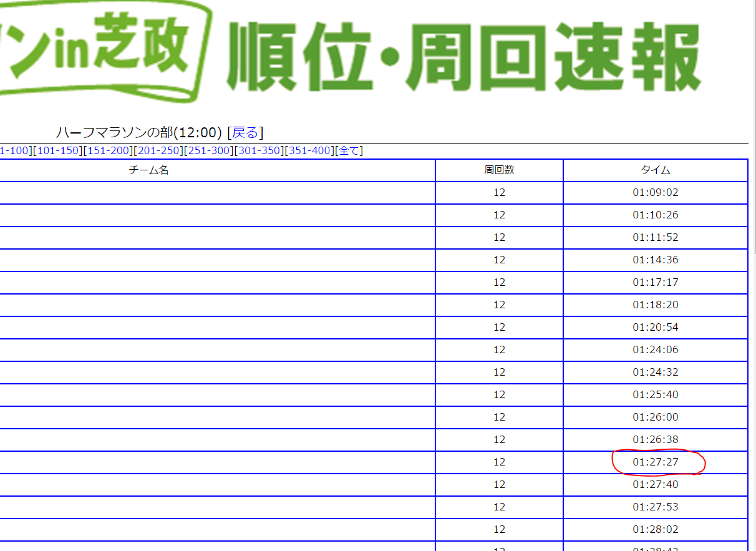Select the time 01:25:40 cell
This screenshot has height=551, width=756.
click(x=656, y=395)
